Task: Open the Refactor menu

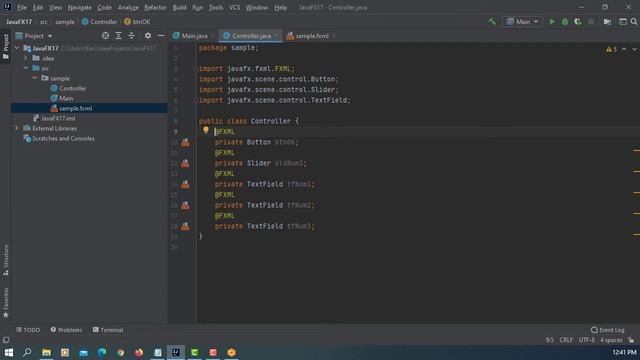Action: pos(155,7)
